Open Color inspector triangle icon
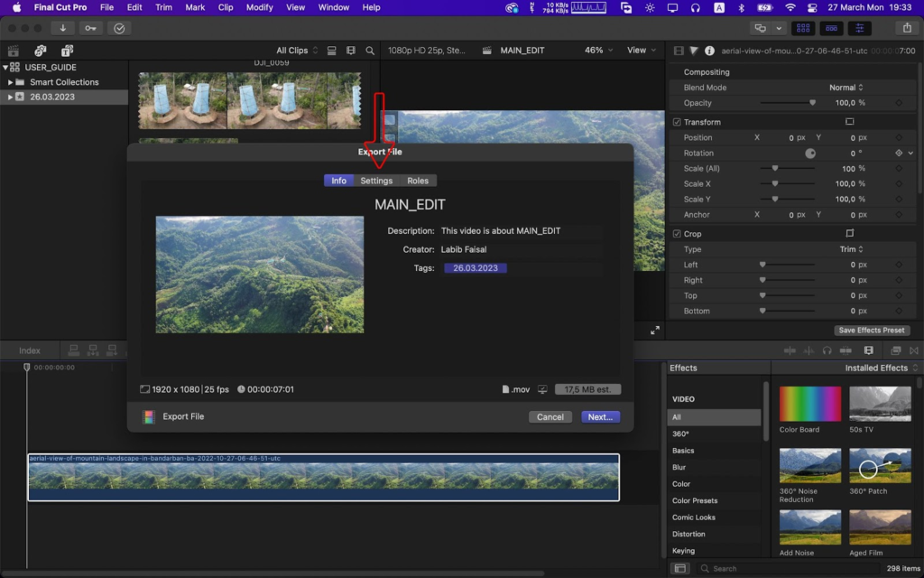Image resolution: width=924 pixels, height=578 pixels. (694, 51)
